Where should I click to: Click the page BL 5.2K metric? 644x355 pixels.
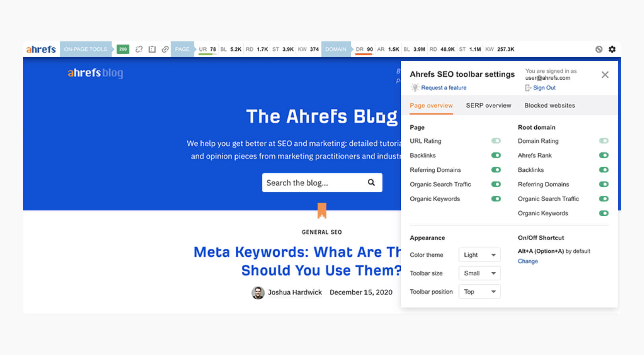(x=231, y=49)
